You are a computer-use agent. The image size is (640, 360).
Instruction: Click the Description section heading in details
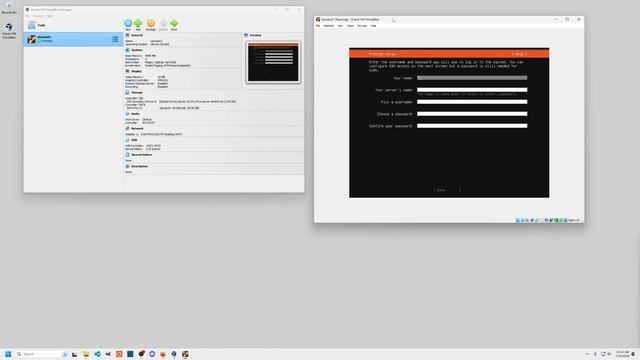coord(140,166)
